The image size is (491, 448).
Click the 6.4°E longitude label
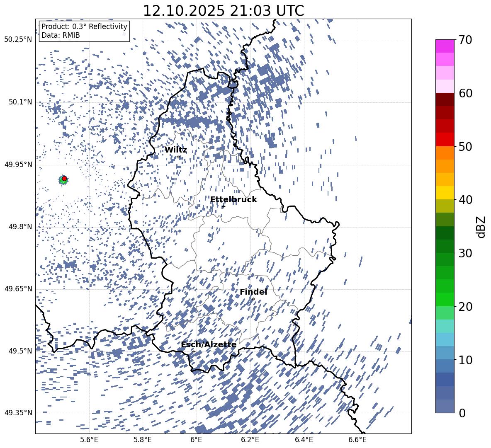(304, 440)
